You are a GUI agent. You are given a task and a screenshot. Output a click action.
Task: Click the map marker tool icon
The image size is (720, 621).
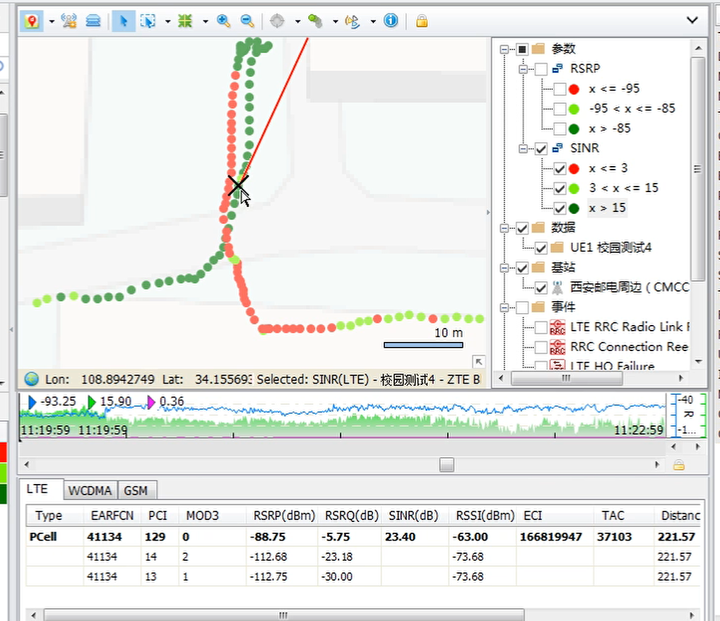tap(32, 20)
